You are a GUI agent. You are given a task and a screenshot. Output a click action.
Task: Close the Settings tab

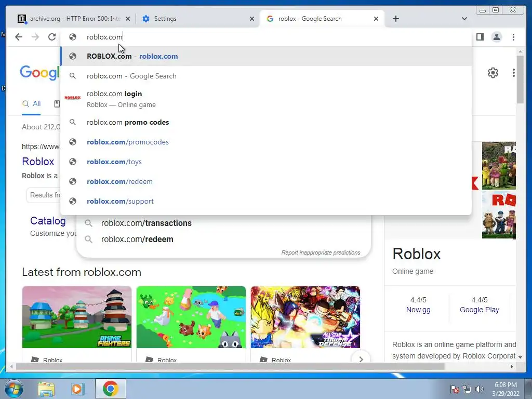(252, 19)
